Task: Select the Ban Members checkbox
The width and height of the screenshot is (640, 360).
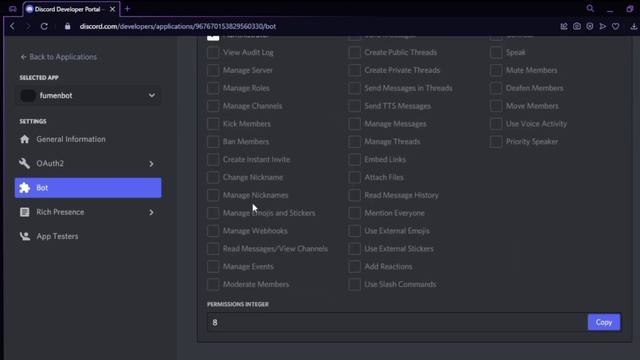Action: coord(213,142)
